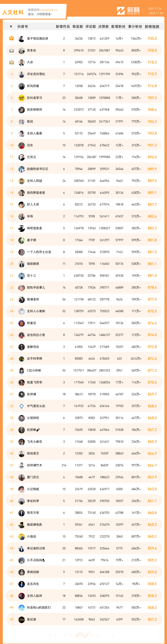The height and width of the screenshot is (644, 167).
Task: Click the 转发数 column header
Action: click(78, 26)
